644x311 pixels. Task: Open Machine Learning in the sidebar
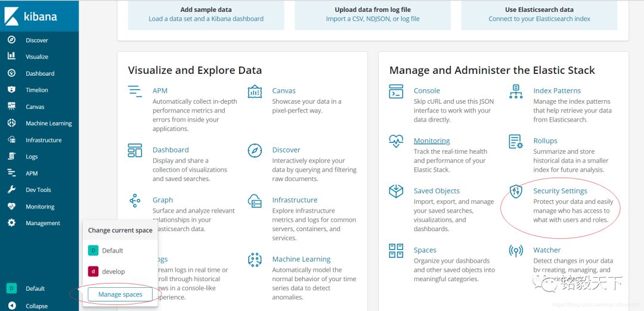pyautogui.click(x=48, y=123)
